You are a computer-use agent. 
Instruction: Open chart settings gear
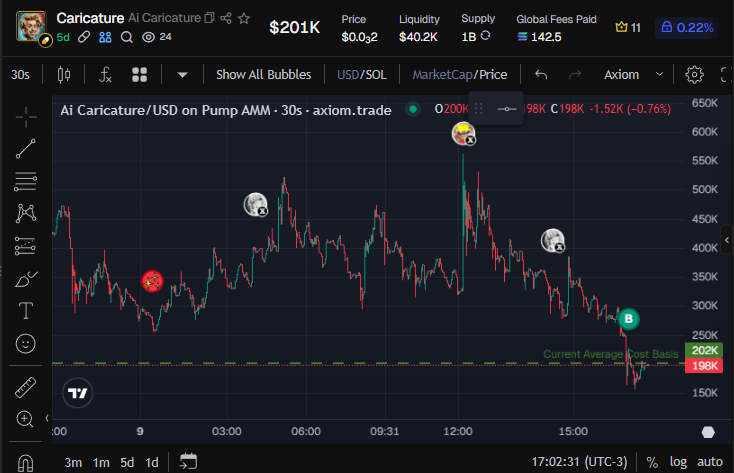tap(694, 74)
